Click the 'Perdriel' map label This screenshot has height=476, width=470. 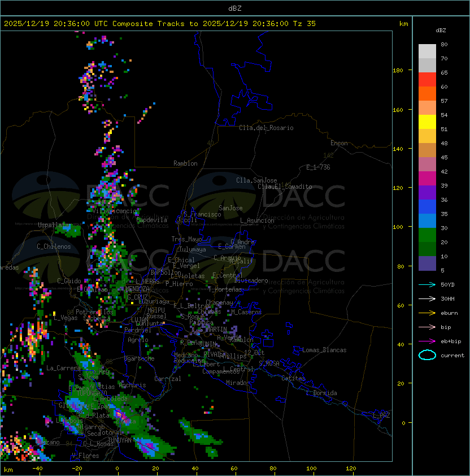tap(138, 330)
